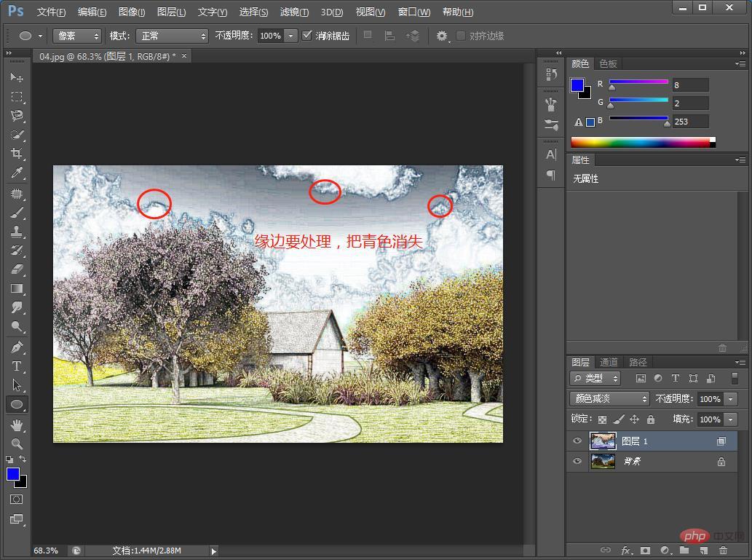Click the color spectrum ramp
Image resolution: width=752 pixels, height=560 pixels.
pyautogui.click(x=643, y=142)
